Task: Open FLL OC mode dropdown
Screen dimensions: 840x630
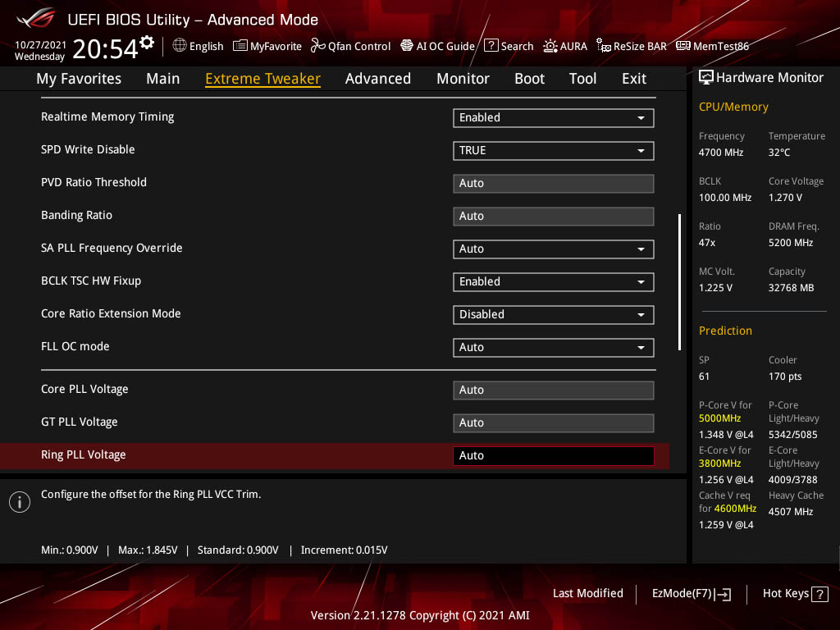Action: [554, 347]
